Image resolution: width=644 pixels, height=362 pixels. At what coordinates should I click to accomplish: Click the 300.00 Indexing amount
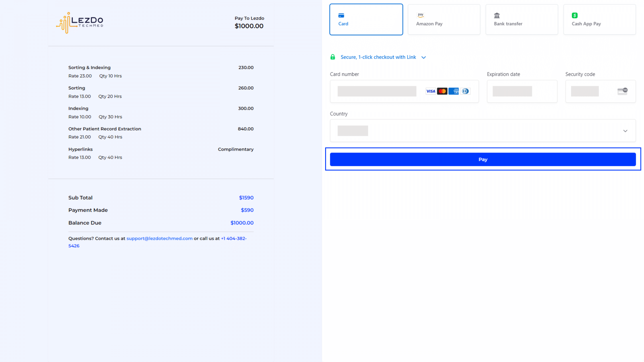(x=246, y=108)
